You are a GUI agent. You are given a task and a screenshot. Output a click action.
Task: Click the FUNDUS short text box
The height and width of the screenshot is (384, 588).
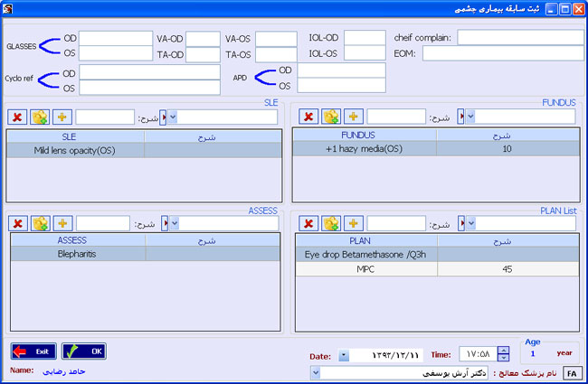[x=396, y=117]
